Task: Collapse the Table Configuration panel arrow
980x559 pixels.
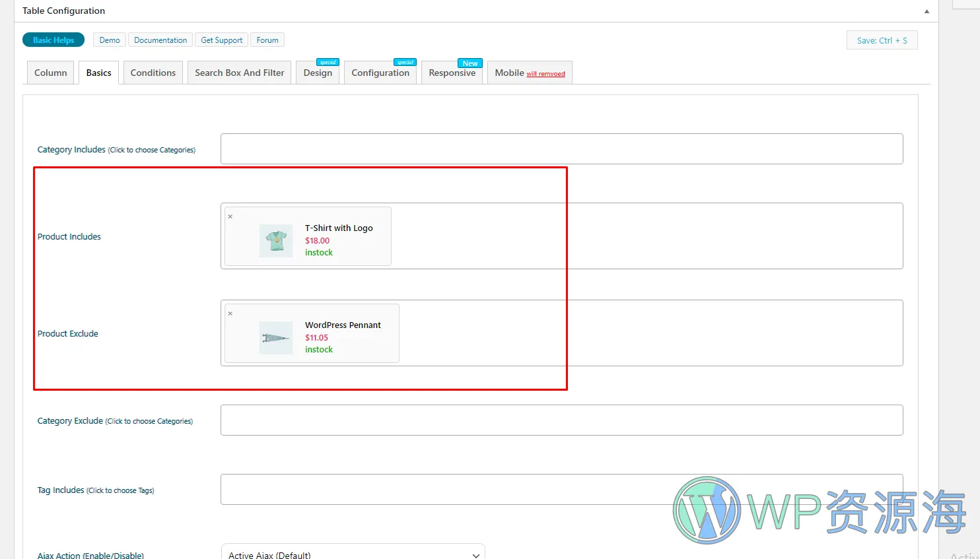Action: (x=927, y=11)
